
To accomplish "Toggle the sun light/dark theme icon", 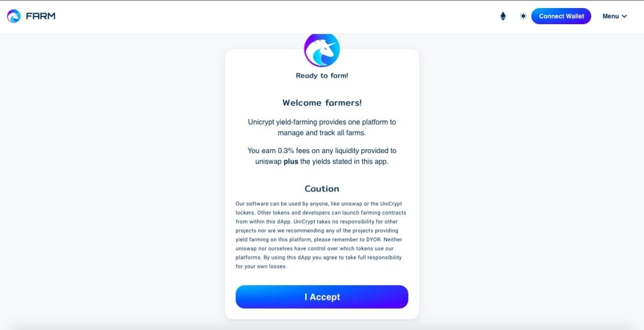I will (x=523, y=16).
